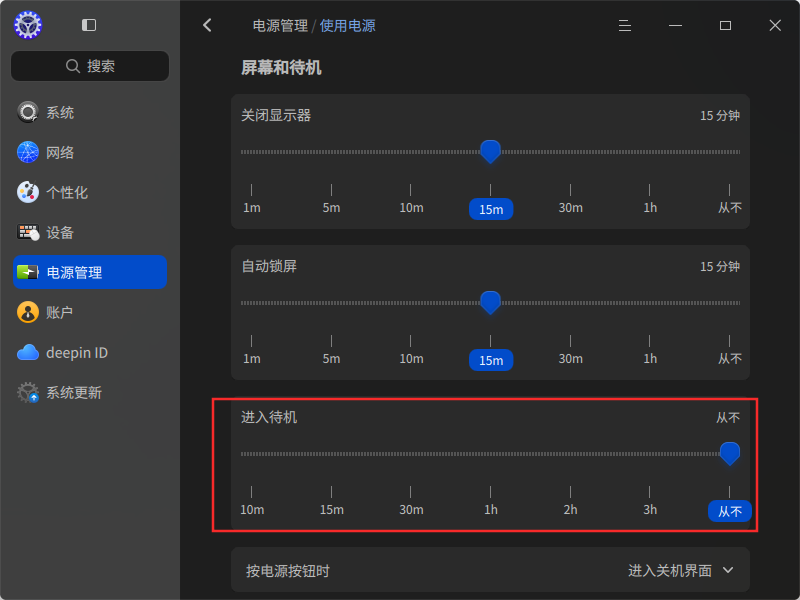Set 关闭显示器 to 30m

tap(570, 208)
